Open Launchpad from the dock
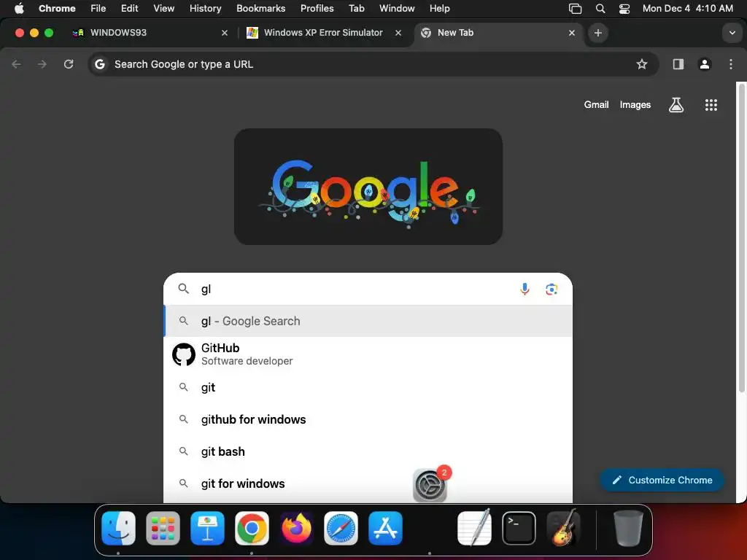The image size is (747, 560). coord(163,528)
